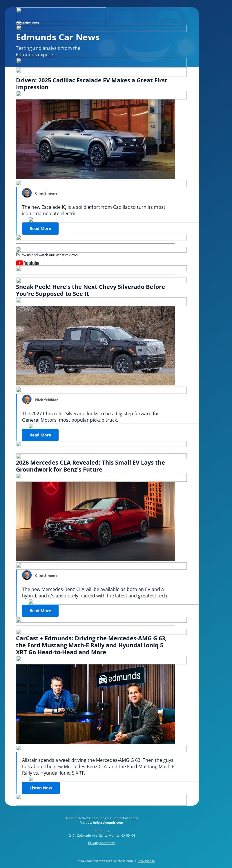Click Read More for the Mercedes CLA article
The height and width of the screenshot is (868, 232).
40,610
